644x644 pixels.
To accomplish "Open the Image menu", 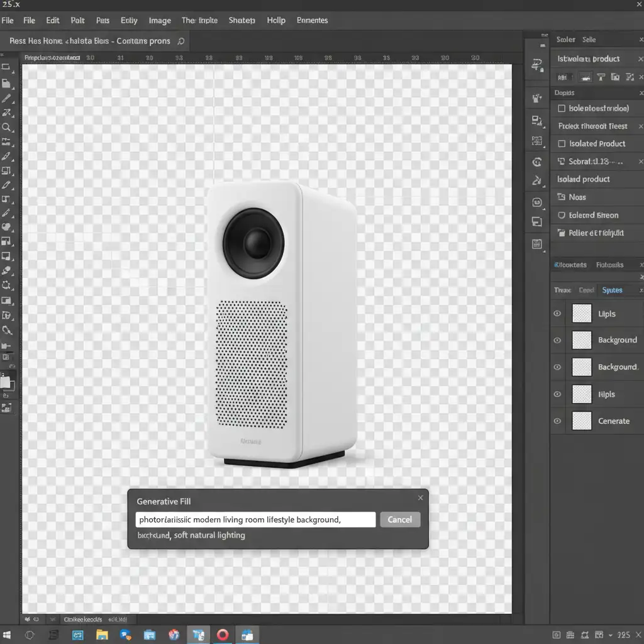I will [x=160, y=20].
